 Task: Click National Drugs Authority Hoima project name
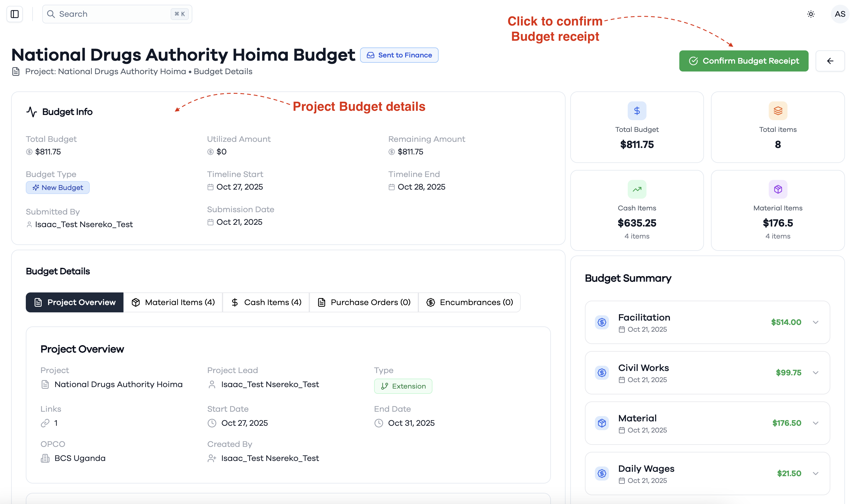pos(118,384)
